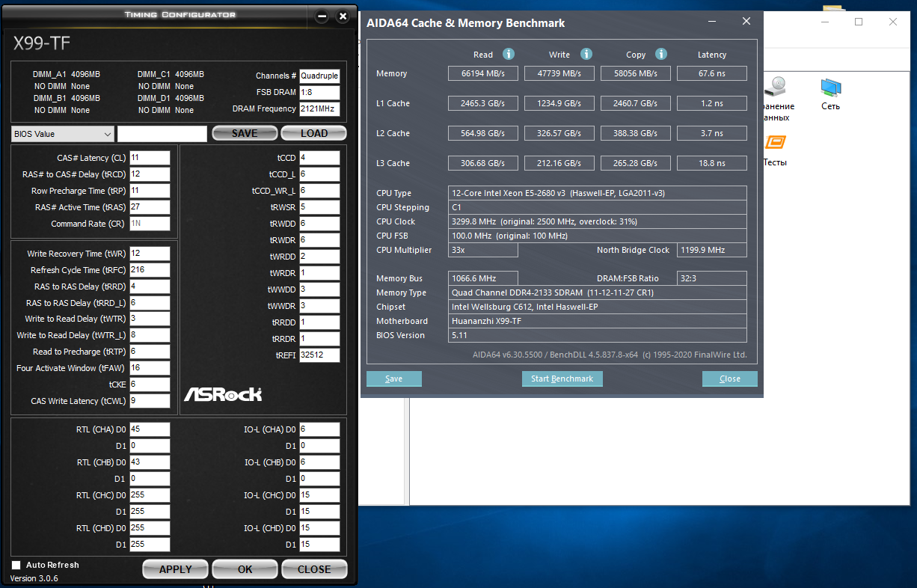Screen dimensions: 917x588
Task: Click the Four Activate Window (tFAW) field
Action: (150, 368)
